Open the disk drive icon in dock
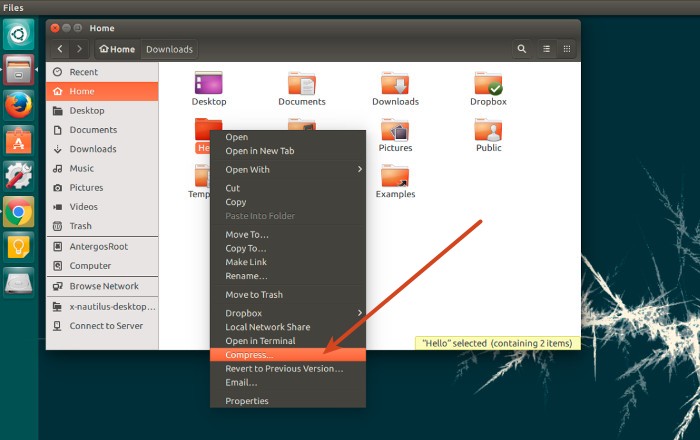Viewport: 700px width, 440px height. pos(18,282)
